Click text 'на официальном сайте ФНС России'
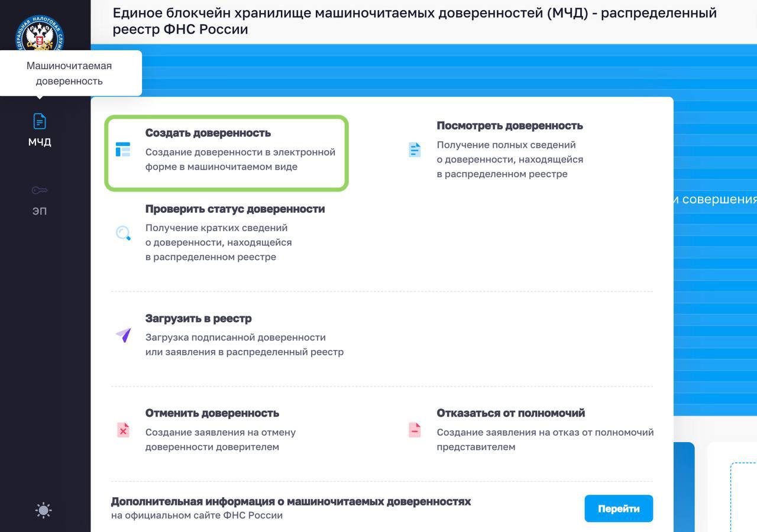The height and width of the screenshot is (532, 757). (x=197, y=515)
